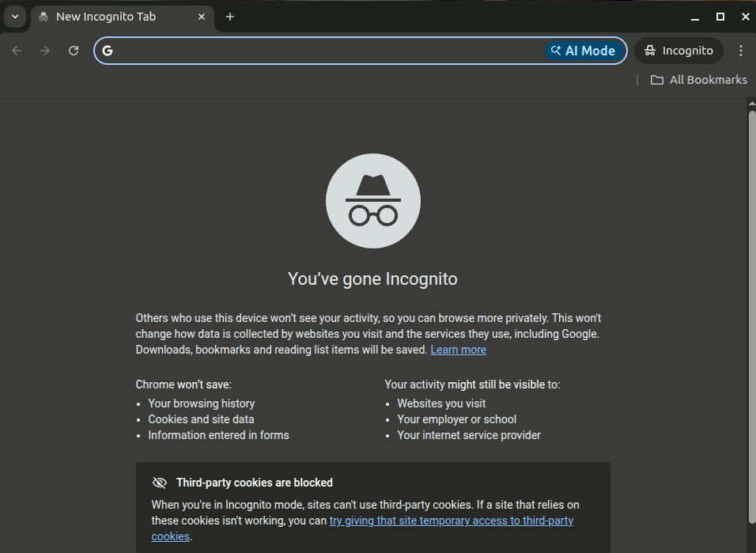Click "Your internet service provider" list item
Image resolution: width=756 pixels, height=553 pixels.
point(469,435)
